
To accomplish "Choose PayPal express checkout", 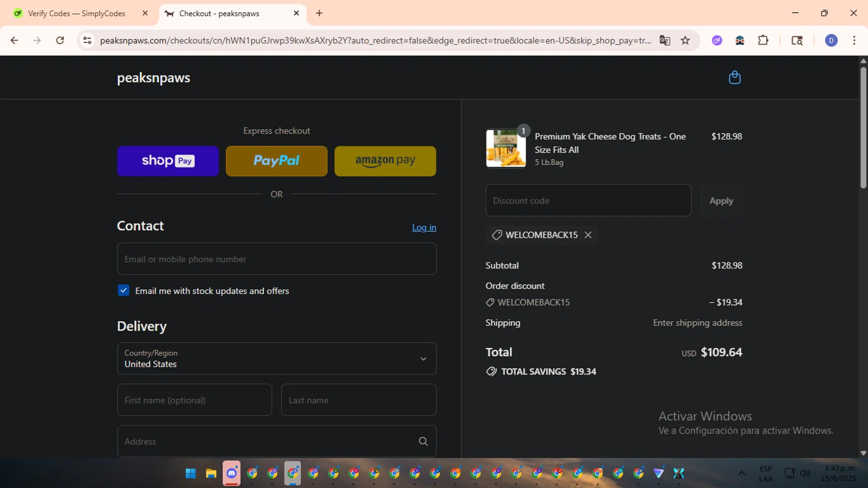I will click(x=277, y=161).
